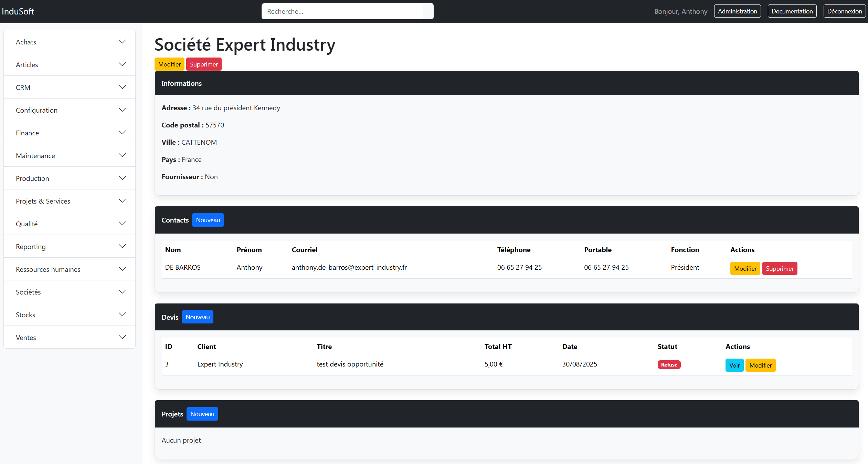Image resolution: width=868 pixels, height=464 pixels.
Task: Open the Documentation link
Action: 792,11
